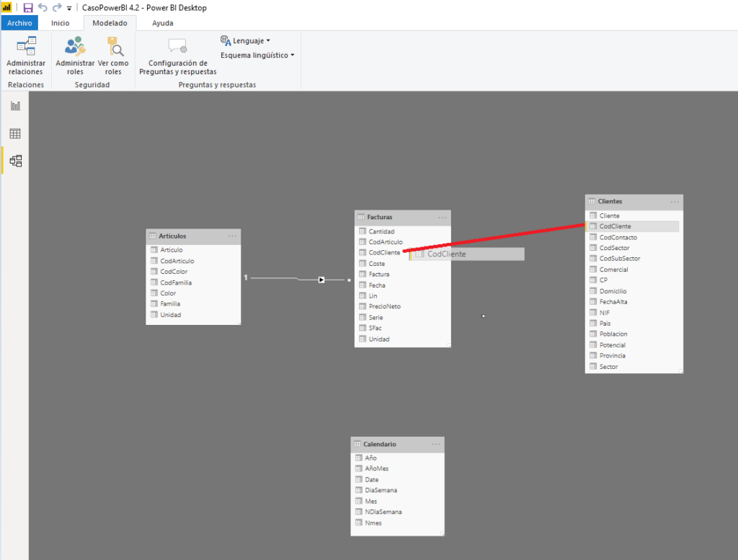
Task: Select the Model view icon
Action: (14, 160)
